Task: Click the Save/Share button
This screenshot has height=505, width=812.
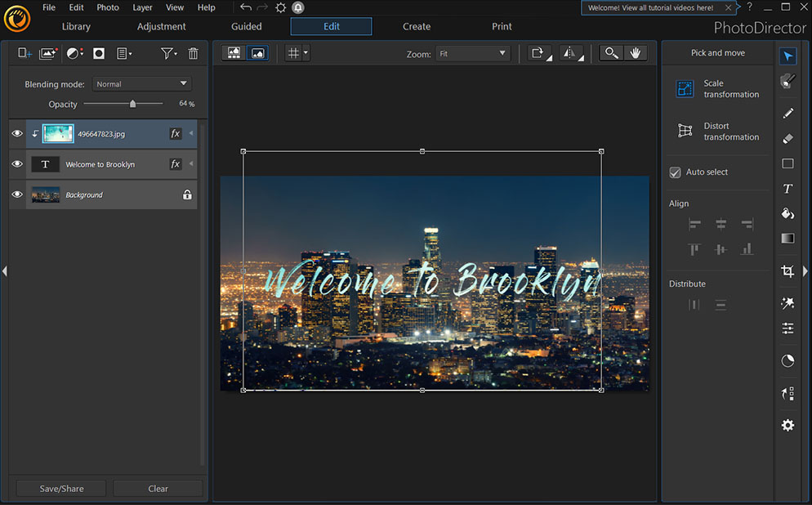Action: coord(60,488)
